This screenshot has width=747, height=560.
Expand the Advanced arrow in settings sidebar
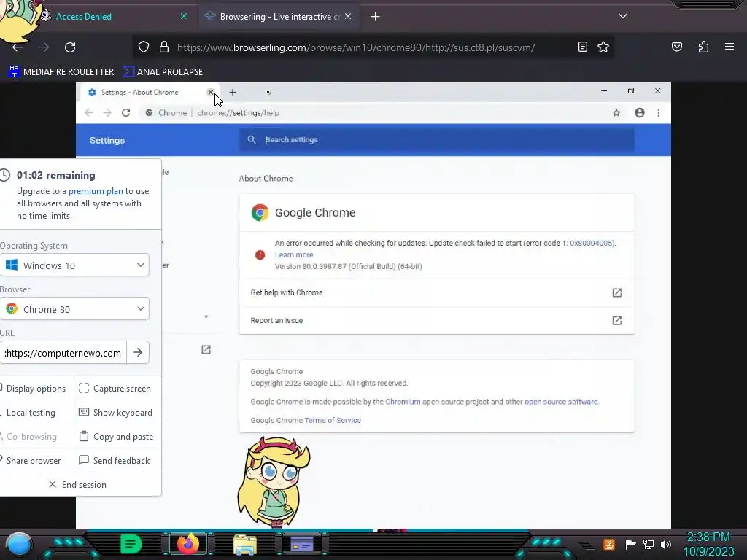point(206,316)
